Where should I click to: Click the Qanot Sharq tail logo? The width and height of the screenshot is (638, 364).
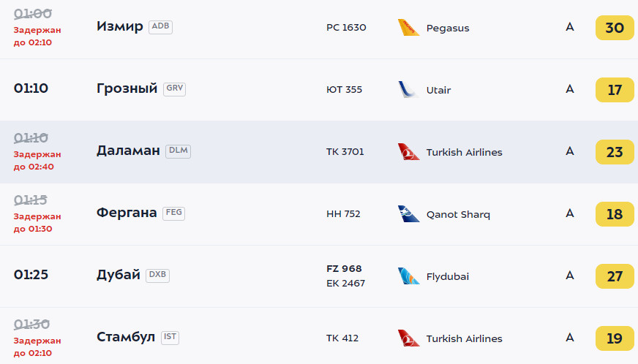point(408,214)
